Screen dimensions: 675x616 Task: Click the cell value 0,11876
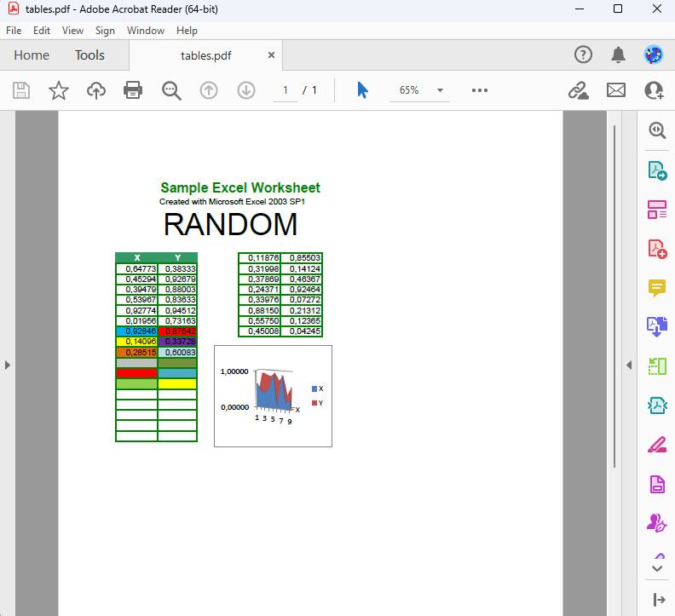pos(260,258)
